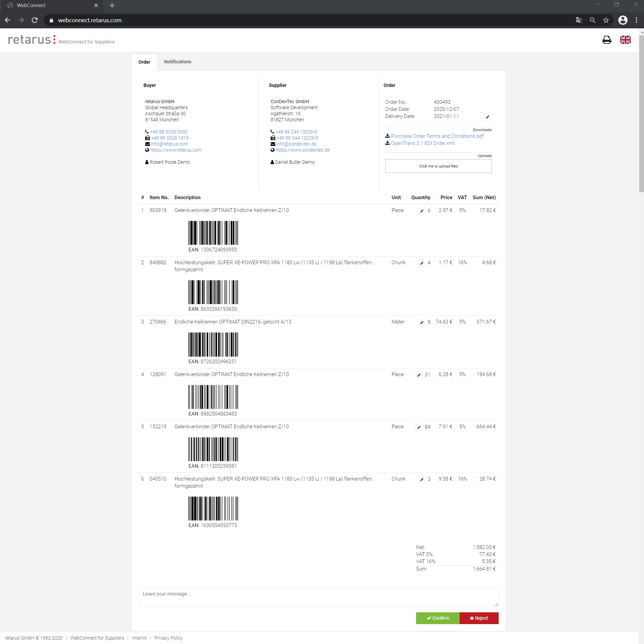Select contact name Robert Poole Demo
644x644 pixels.
tap(170, 162)
